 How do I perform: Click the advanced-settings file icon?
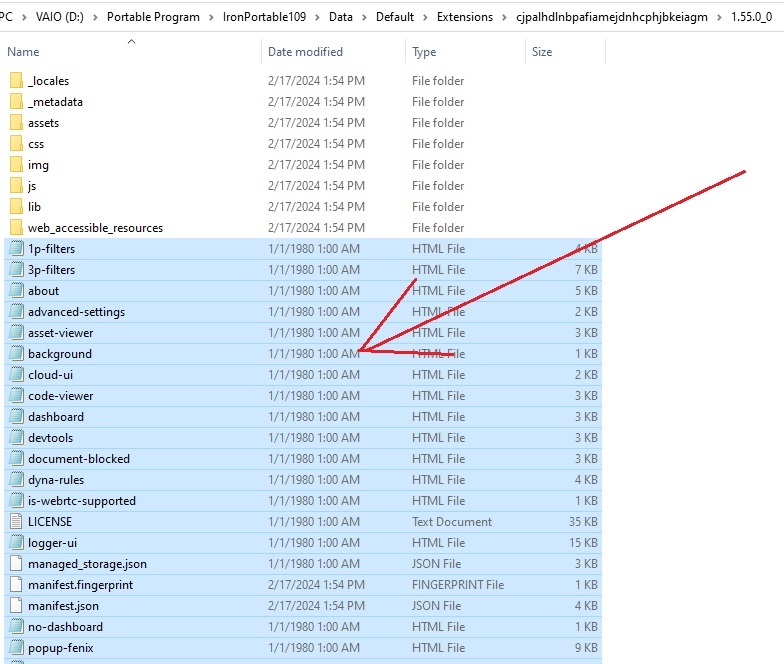[x=16, y=312]
